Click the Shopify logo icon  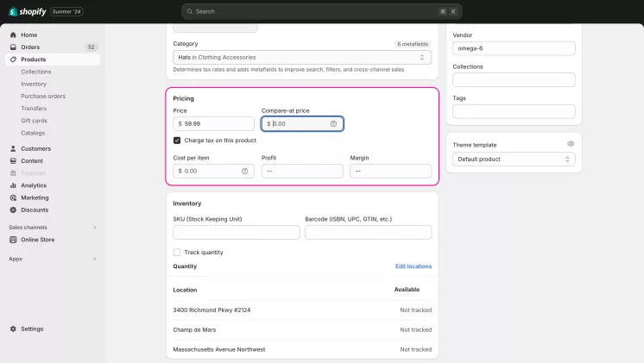[x=13, y=11]
